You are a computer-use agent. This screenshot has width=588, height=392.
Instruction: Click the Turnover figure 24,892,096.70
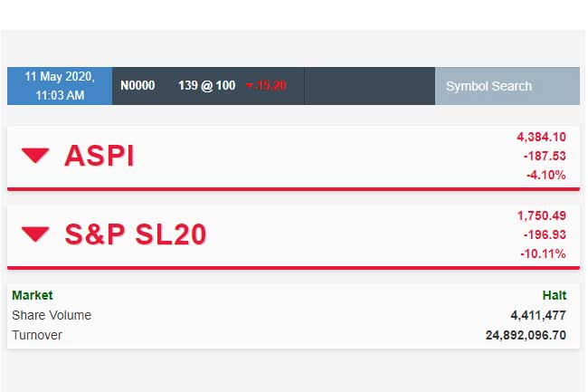526,335
